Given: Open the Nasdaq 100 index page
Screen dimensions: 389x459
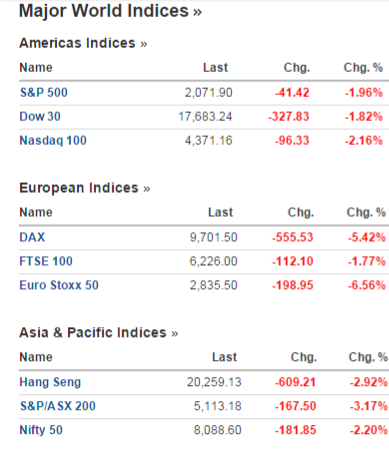Looking at the screenshot, I should [x=53, y=140].
